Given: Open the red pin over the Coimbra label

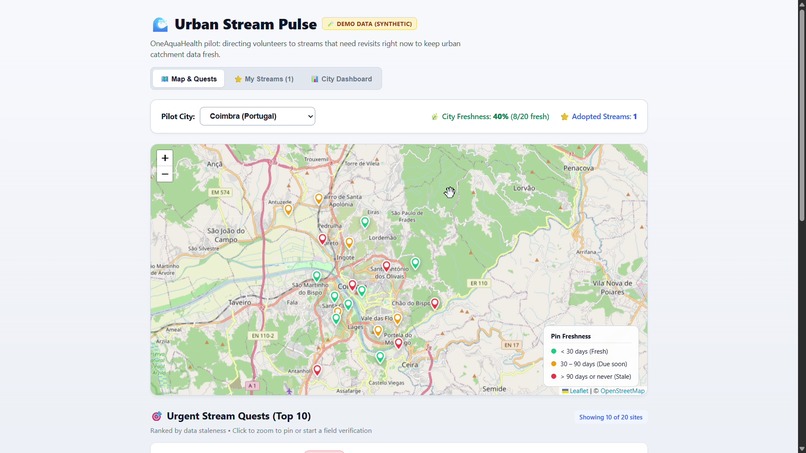Looking at the screenshot, I should tap(352, 285).
